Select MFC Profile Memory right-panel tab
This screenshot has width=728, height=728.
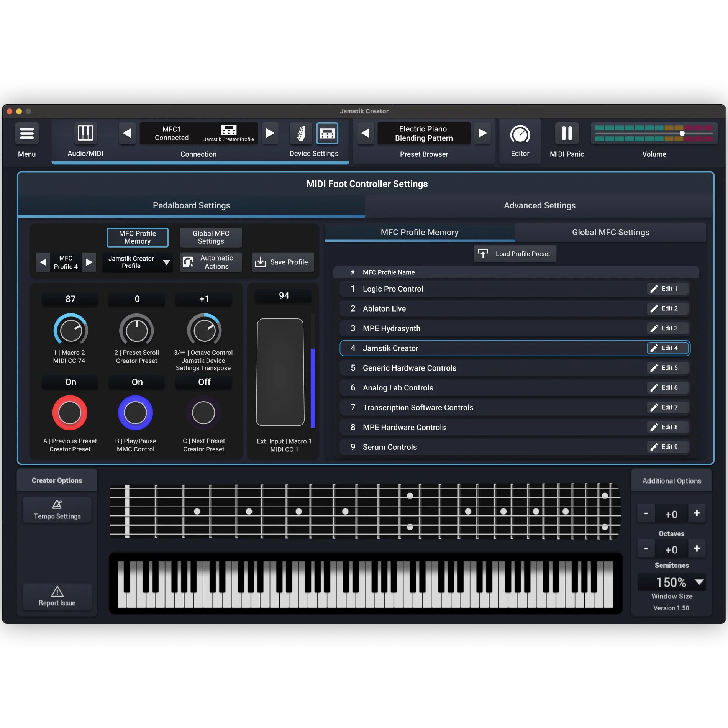tap(420, 233)
